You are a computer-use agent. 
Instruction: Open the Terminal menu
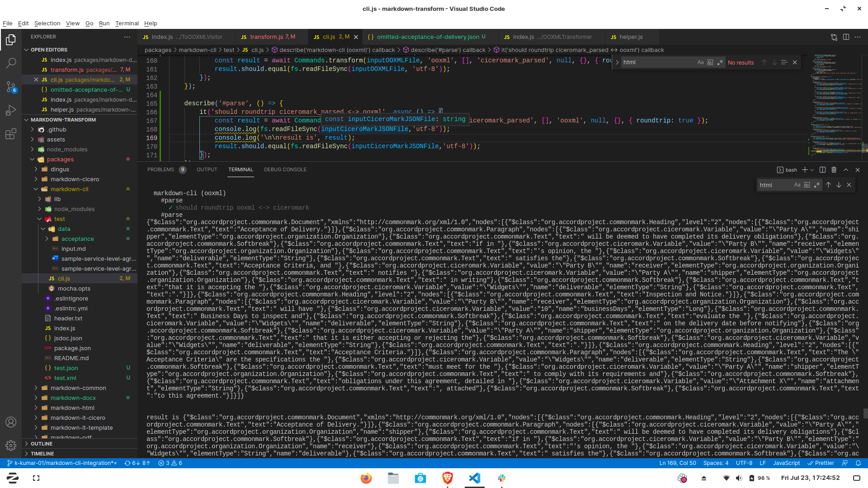pyautogui.click(x=127, y=23)
